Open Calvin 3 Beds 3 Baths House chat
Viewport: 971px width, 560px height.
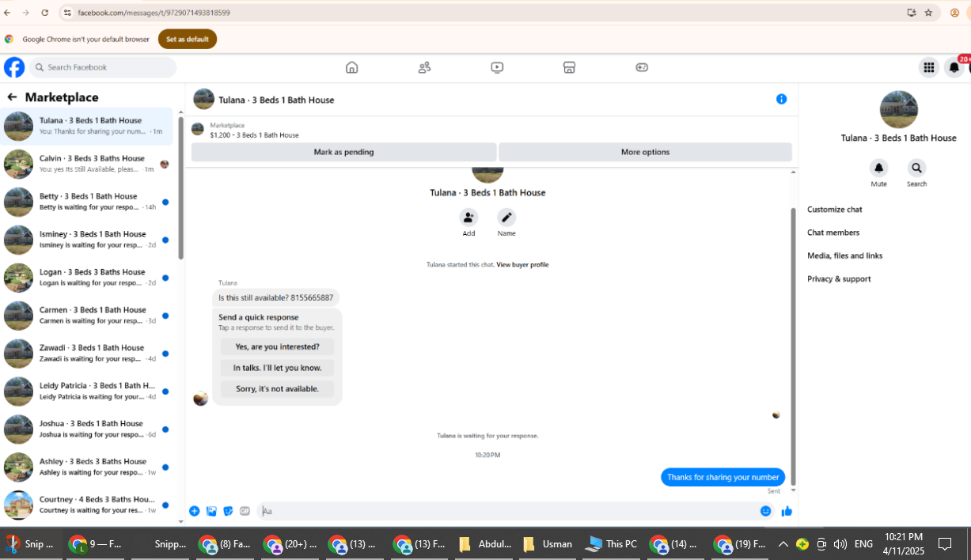coord(86,164)
